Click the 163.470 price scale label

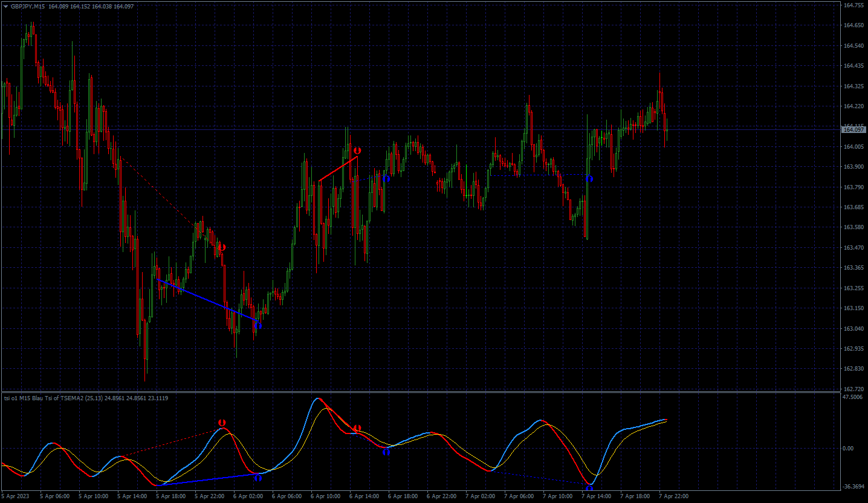coord(853,247)
